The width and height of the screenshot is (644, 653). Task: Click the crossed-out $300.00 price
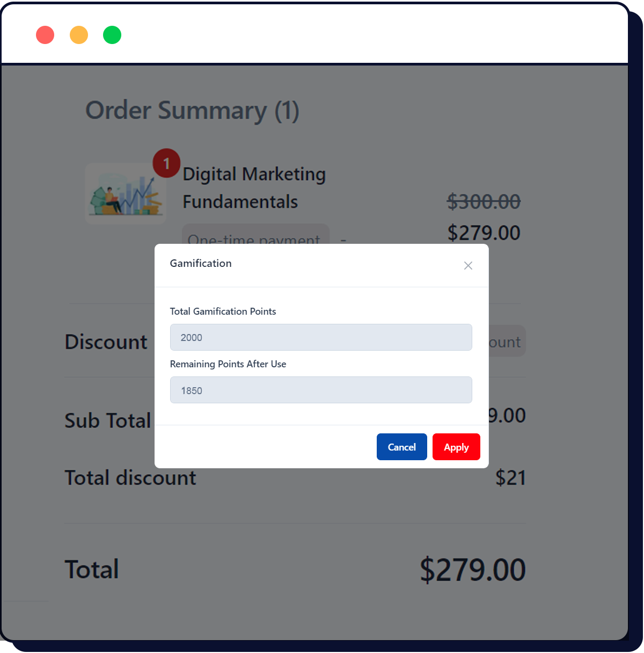tap(484, 202)
